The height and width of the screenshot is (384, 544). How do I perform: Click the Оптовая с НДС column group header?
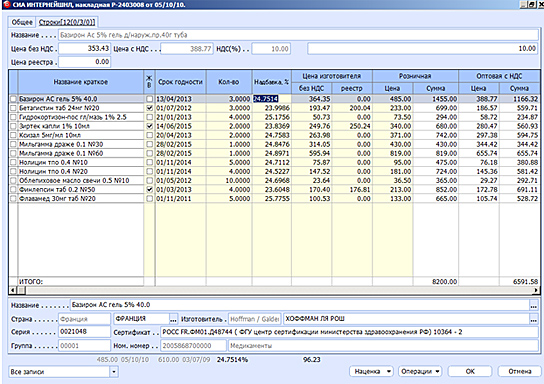499,76
